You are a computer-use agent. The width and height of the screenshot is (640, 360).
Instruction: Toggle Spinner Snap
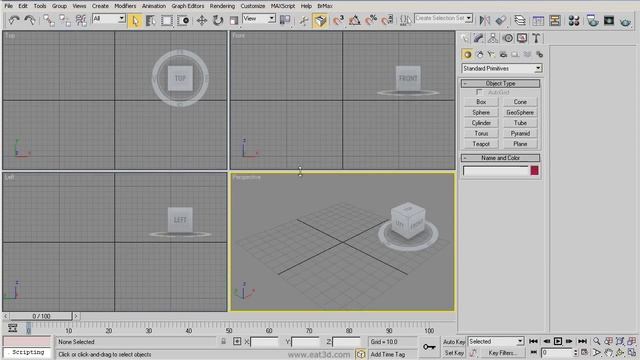click(387, 20)
